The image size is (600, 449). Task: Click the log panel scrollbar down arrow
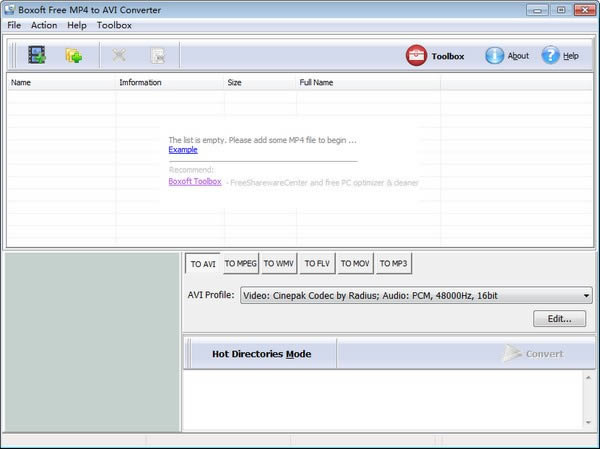click(588, 423)
